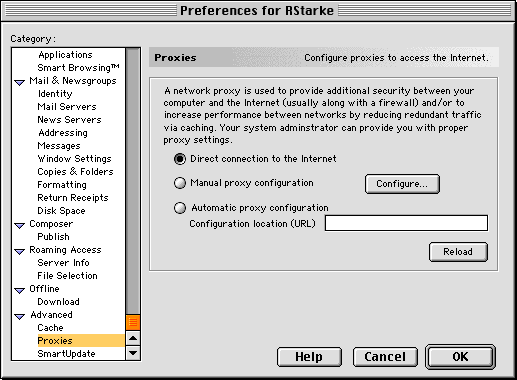Cancel the preferences dialog

point(385,357)
